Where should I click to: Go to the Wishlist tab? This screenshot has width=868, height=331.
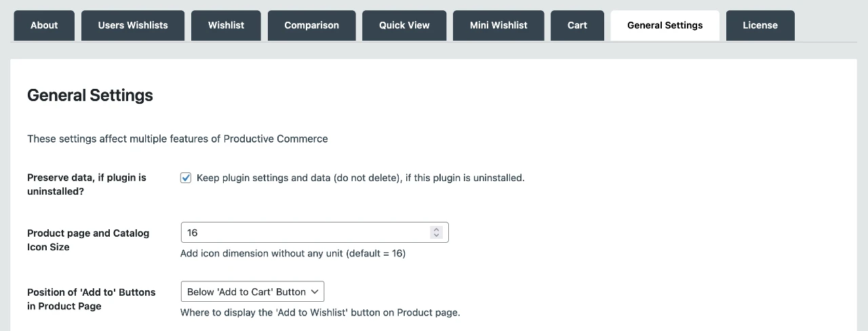point(226,25)
